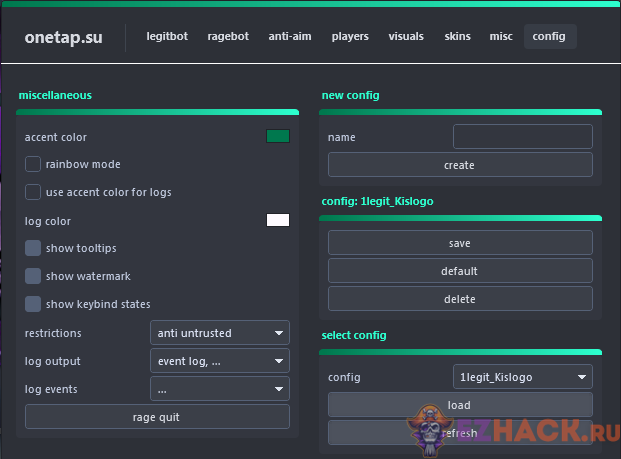Load the selected config

(460, 405)
